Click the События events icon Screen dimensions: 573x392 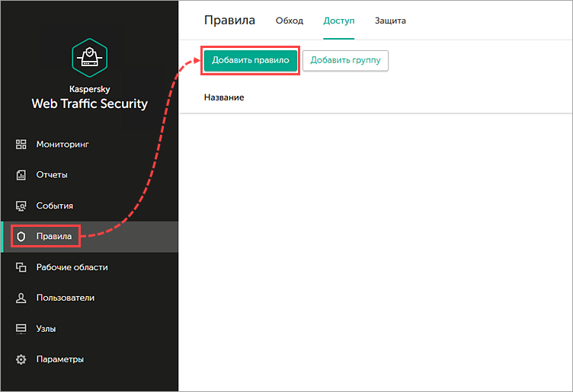pos(21,206)
